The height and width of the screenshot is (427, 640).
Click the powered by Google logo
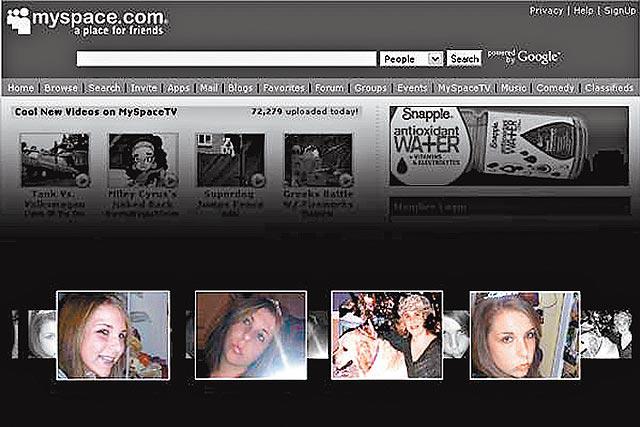tap(525, 57)
